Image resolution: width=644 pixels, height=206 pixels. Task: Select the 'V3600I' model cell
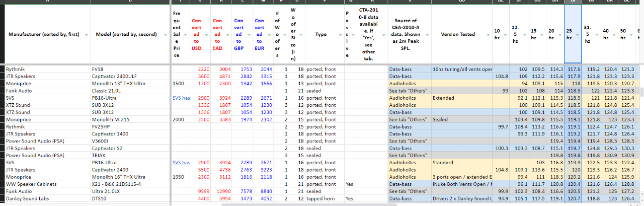pyautogui.click(x=130, y=141)
